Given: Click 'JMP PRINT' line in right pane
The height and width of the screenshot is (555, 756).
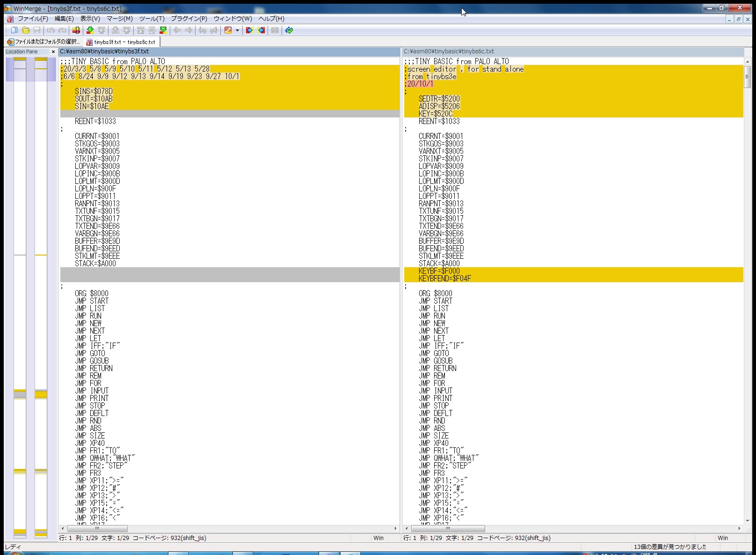Looking at the screenshot, I should [x=436, y=398].
